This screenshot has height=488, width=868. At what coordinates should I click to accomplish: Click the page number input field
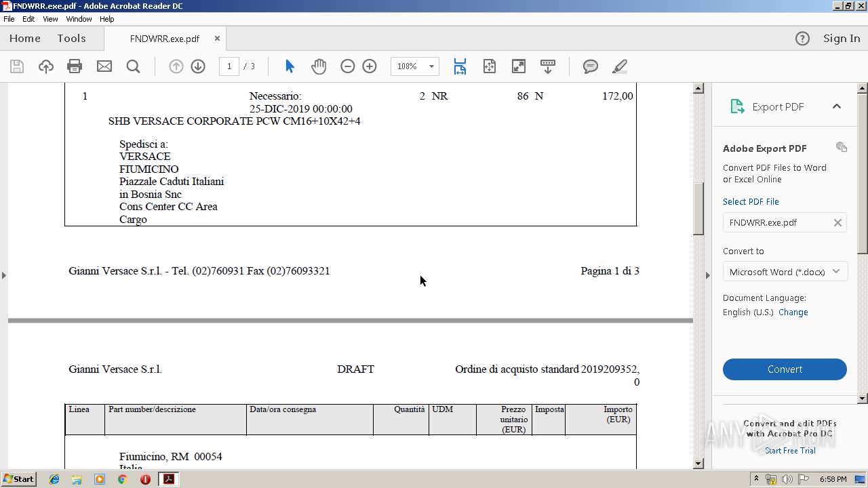point(229,66)
